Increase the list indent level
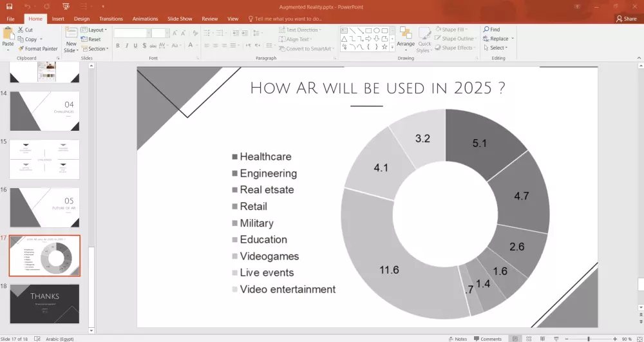The image size is (644, 342). [x=244, y=33]
